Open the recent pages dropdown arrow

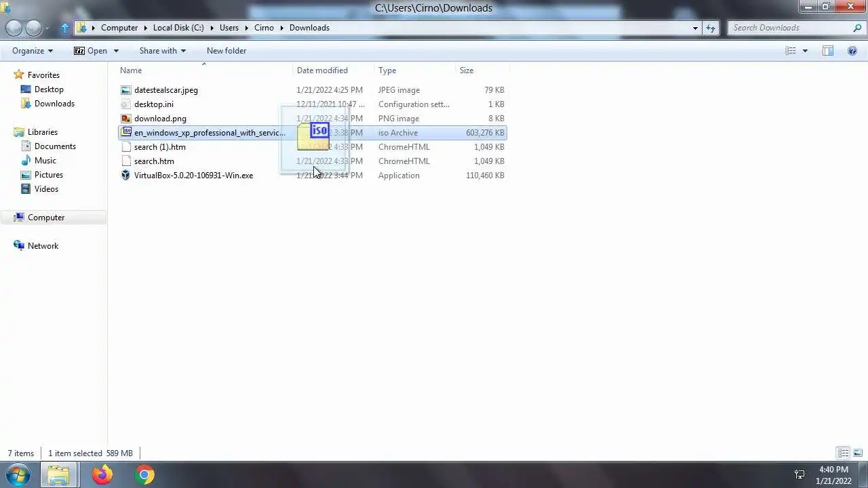tap(48, 28)
